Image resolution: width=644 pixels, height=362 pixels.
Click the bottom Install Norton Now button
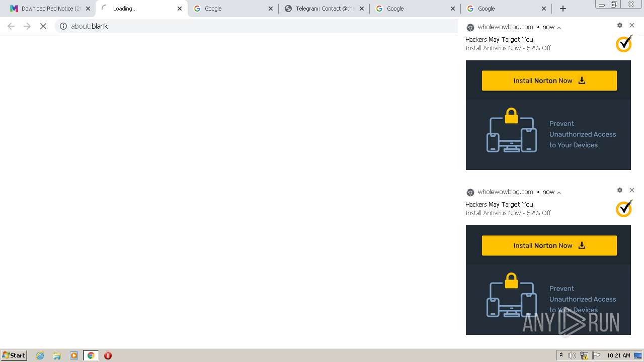tap(549, 245)
